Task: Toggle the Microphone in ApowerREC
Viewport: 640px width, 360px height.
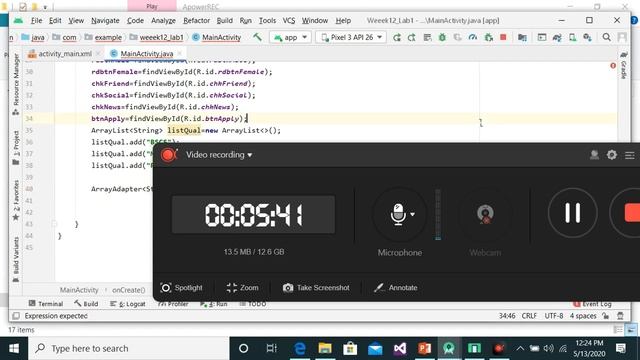Action: point(398,214)
